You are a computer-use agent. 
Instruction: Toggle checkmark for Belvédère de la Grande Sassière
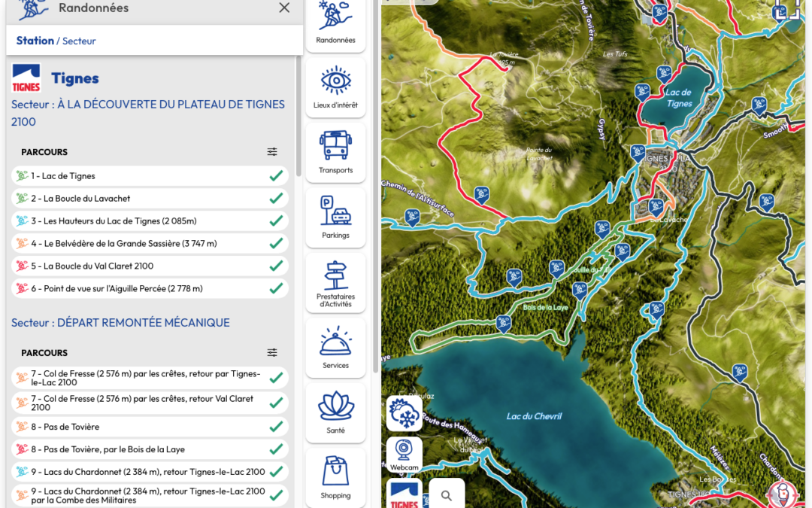[276, 243]
